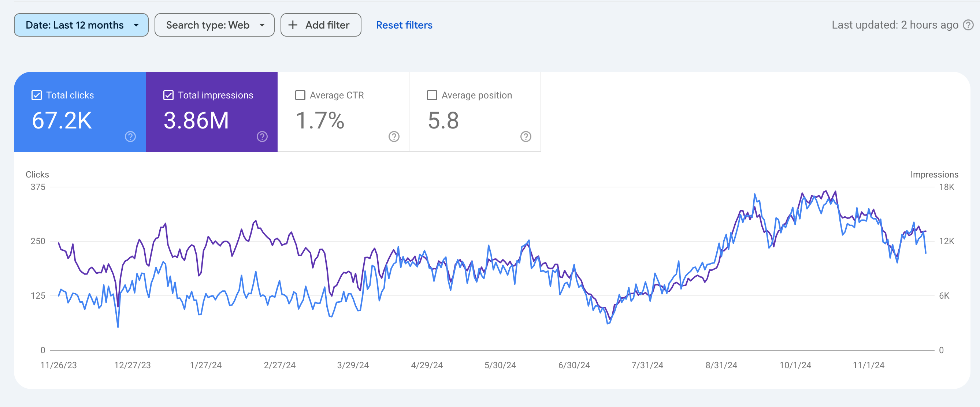This screenshot has width=980, height=407.
Task: Click help icon beside Last updated text
Action: tap(968, 25)
